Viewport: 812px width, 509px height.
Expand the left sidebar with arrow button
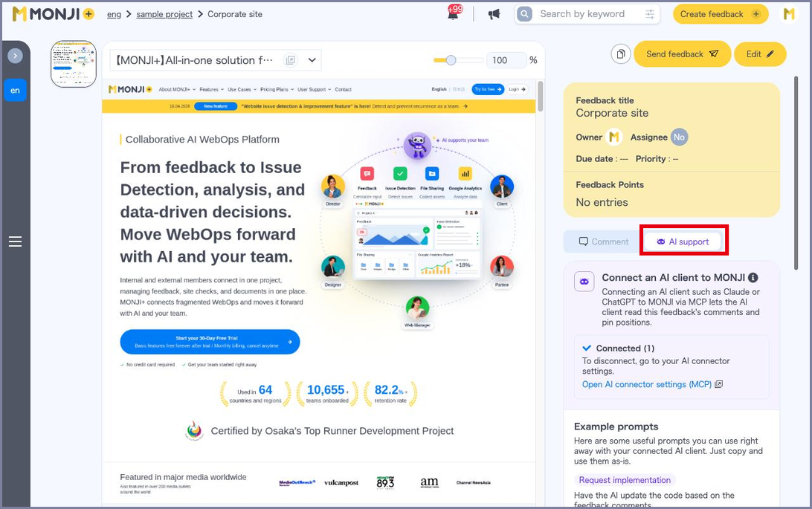pyautogui.click(x=15, y=55)
